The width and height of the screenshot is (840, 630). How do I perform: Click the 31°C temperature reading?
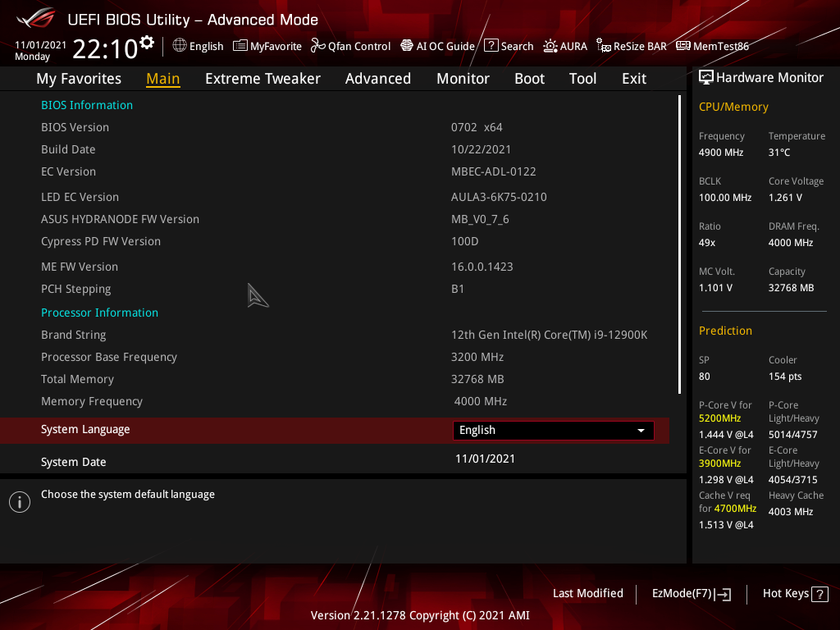[779, 153]
